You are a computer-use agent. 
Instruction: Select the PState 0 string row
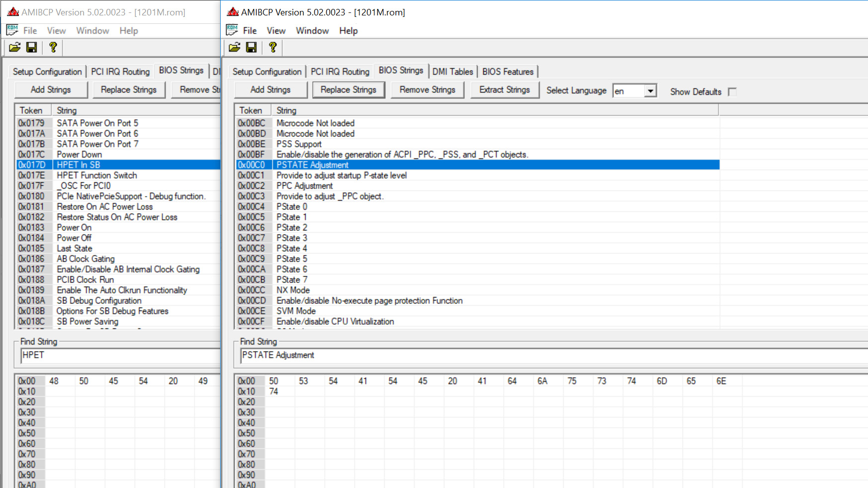(478, 207)
